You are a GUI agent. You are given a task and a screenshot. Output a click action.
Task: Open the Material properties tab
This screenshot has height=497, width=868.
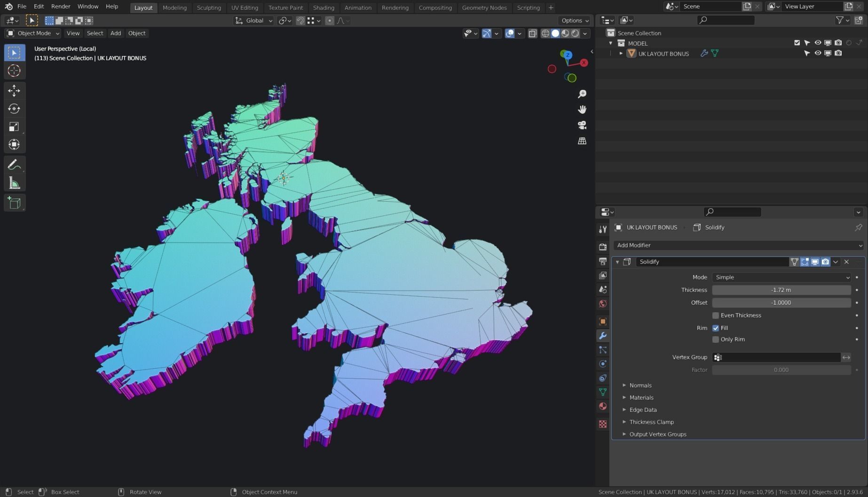603,406
